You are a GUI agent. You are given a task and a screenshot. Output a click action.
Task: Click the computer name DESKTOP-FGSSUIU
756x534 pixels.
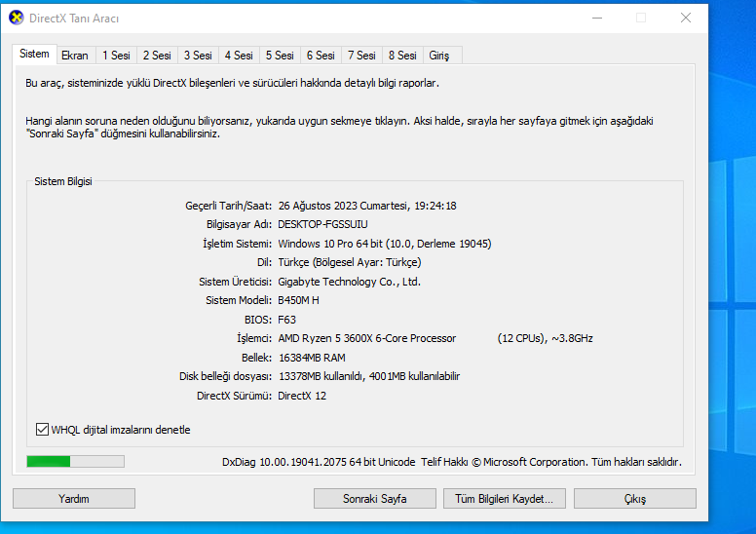point(322,224)
